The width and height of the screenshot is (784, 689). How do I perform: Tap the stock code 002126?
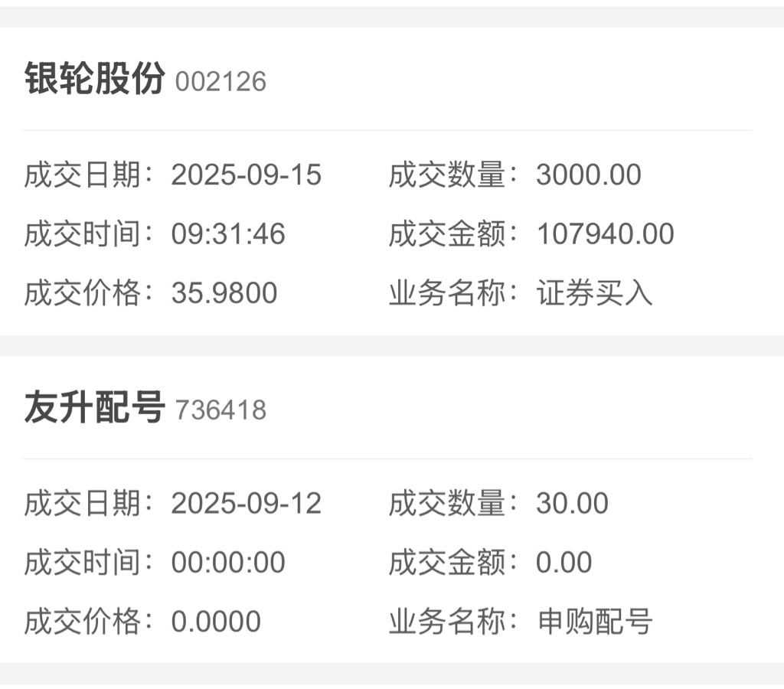220,81
